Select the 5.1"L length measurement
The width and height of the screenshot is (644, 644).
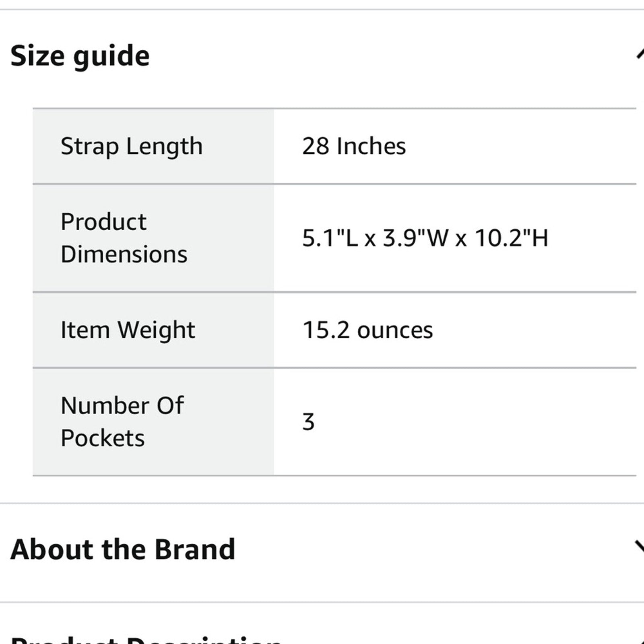(330, 238)
